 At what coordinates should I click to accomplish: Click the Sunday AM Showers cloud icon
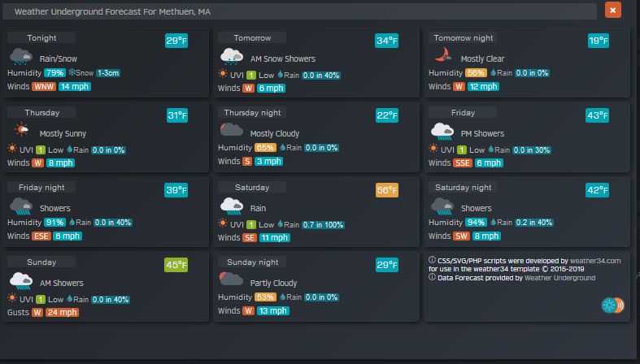(21, 281)
